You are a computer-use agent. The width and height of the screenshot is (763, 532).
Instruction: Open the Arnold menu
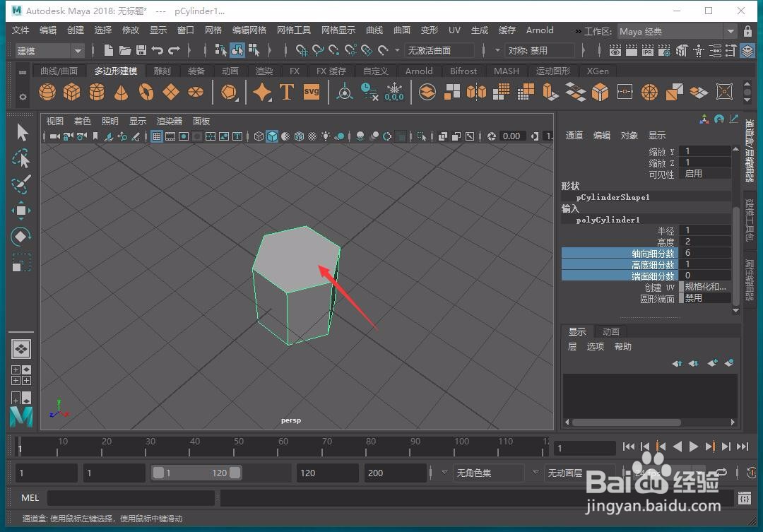540,30
